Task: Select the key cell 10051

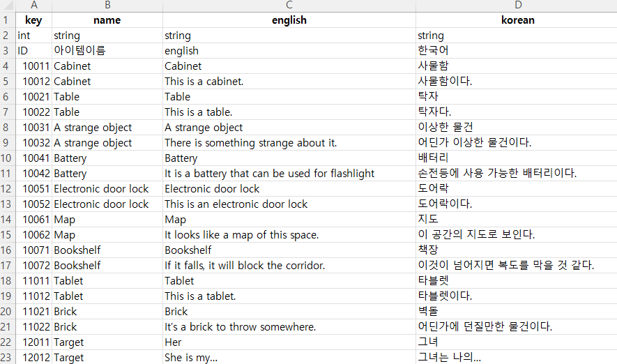Action: click(x=34, y=189)
